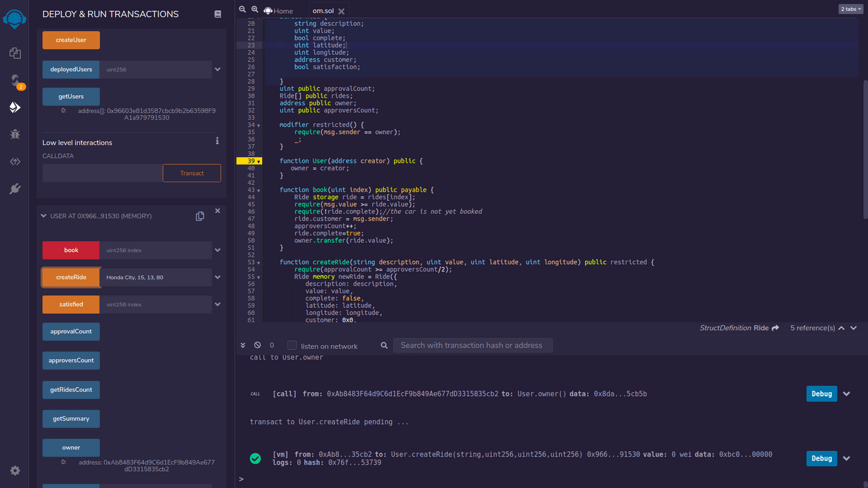Viewport: 868px width, 488px height.
Task: Fold the createRide function at line 53
Action: click(259, 263)
